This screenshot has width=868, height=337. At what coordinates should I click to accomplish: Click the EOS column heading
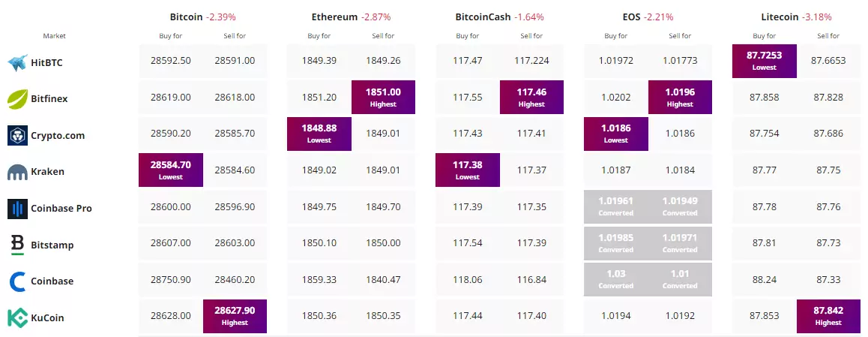[x=632, y=17]
